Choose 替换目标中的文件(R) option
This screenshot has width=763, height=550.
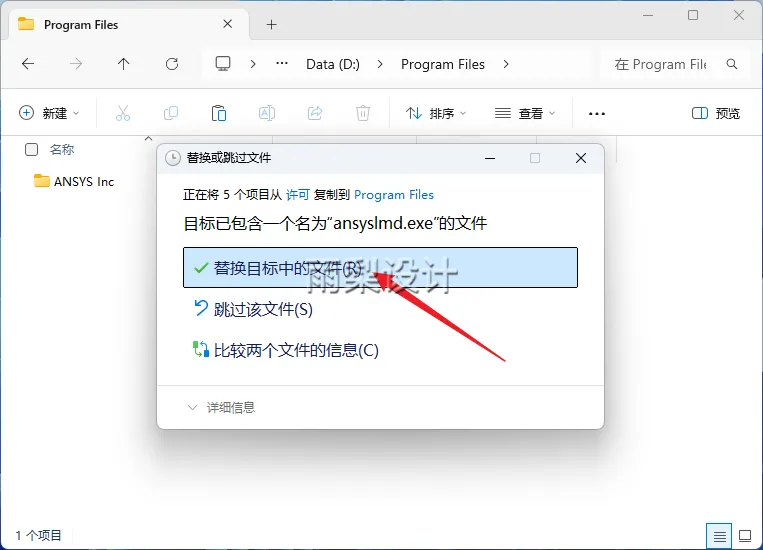(x=380, y=268)
